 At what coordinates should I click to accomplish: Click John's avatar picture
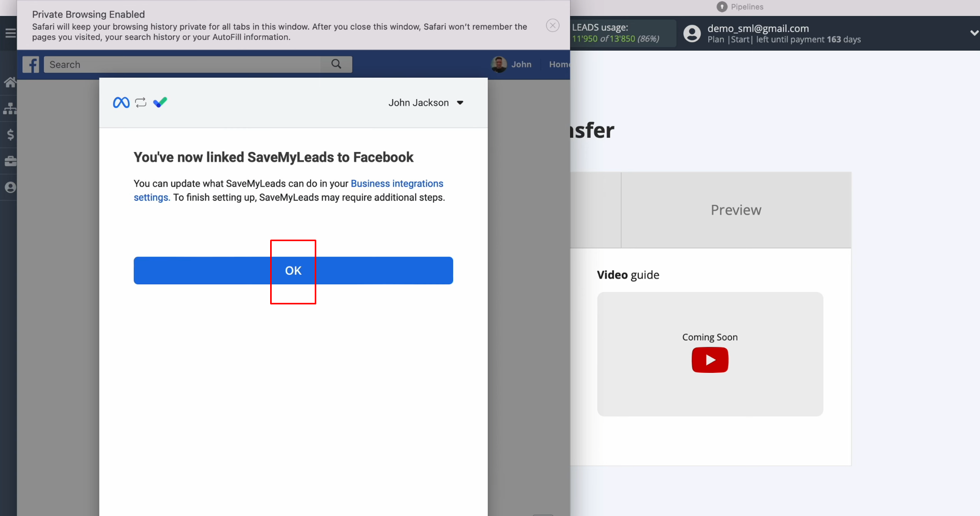click(499, 64)
